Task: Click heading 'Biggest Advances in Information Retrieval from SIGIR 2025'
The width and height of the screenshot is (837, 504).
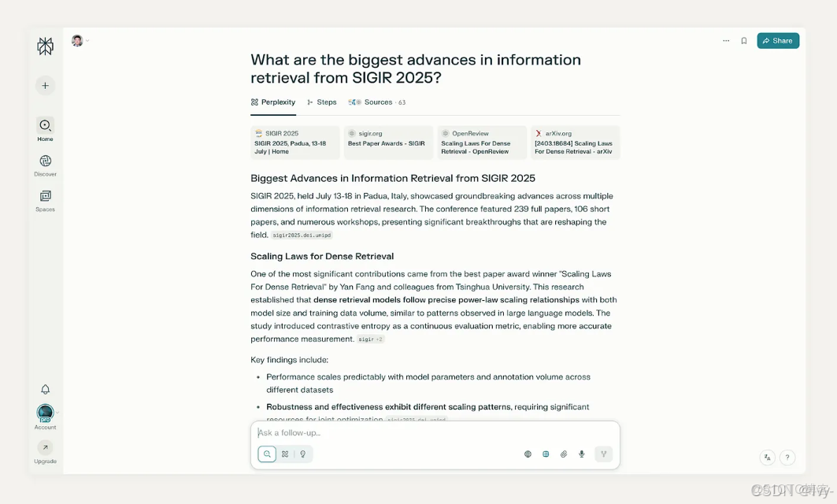Action: click(393, 178)
